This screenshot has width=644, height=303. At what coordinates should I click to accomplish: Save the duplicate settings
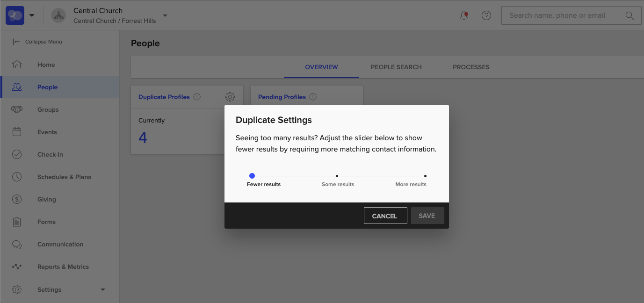427,216
